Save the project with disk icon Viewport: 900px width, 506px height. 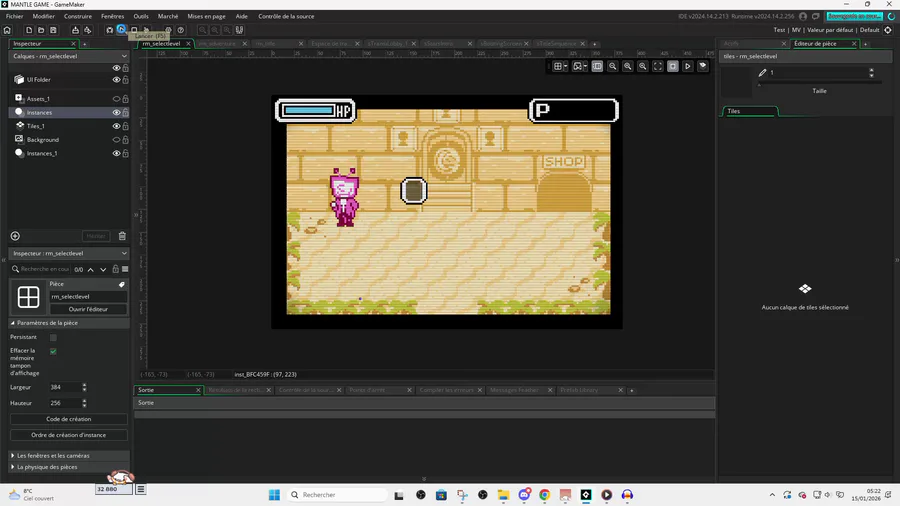coord(53,30)
